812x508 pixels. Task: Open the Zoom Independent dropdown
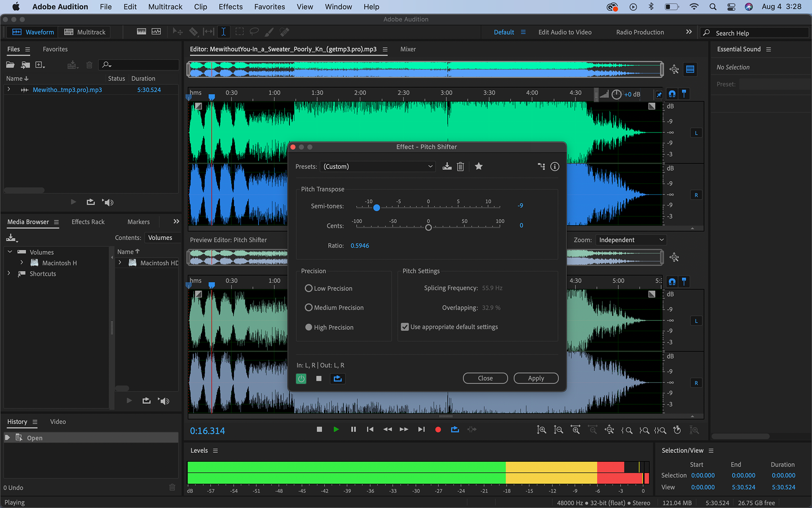[631, 240]
